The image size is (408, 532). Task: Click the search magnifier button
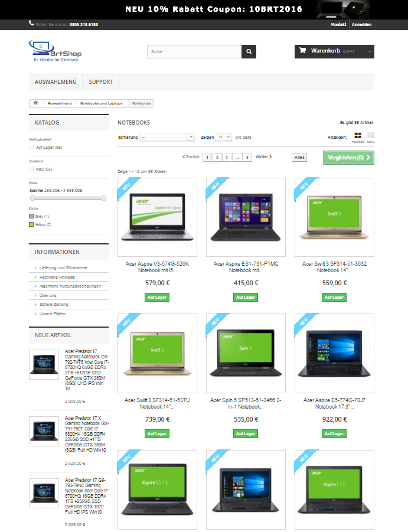(x=249, y=51)
